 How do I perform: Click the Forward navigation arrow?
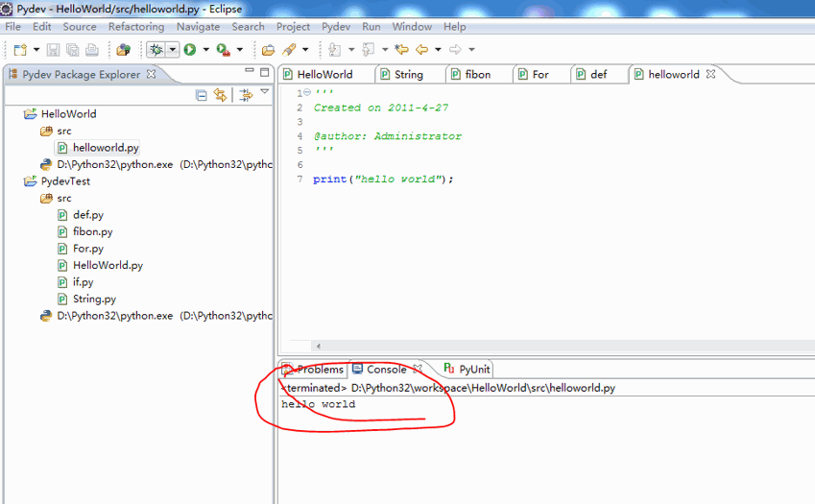[455, 50]
